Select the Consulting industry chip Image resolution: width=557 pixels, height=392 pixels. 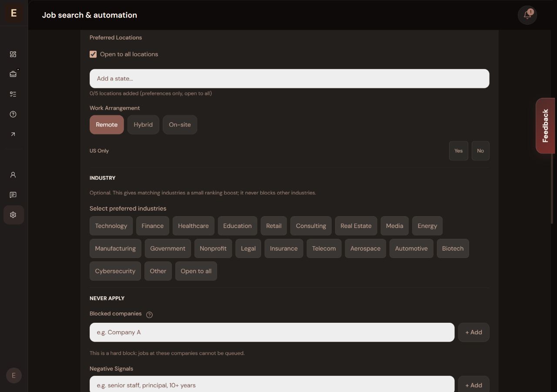tap(311, 226)
